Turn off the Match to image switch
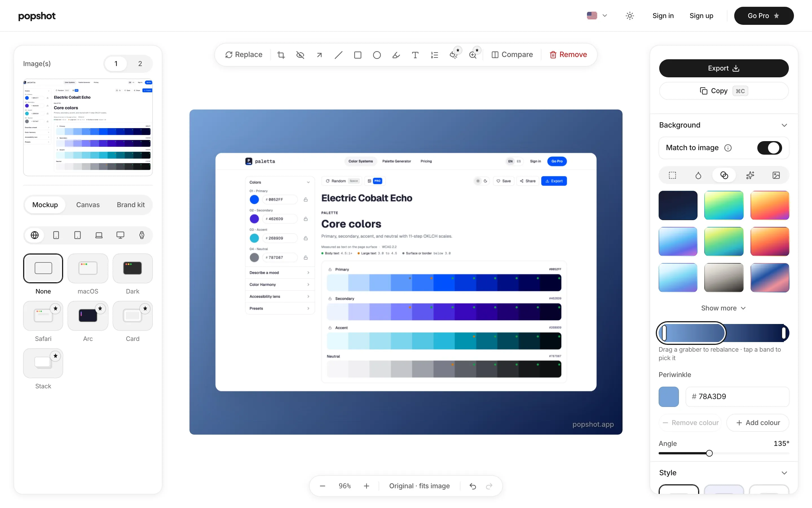This screenshot has width=812, height=508. pyautogui.click(x=769, y=148)
